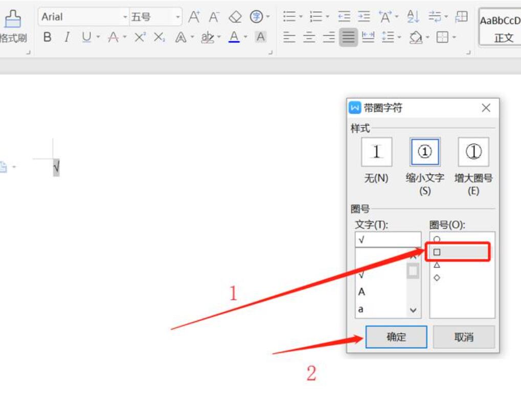
Task: Toggle character shading on the text
Action: click(261, 37)
